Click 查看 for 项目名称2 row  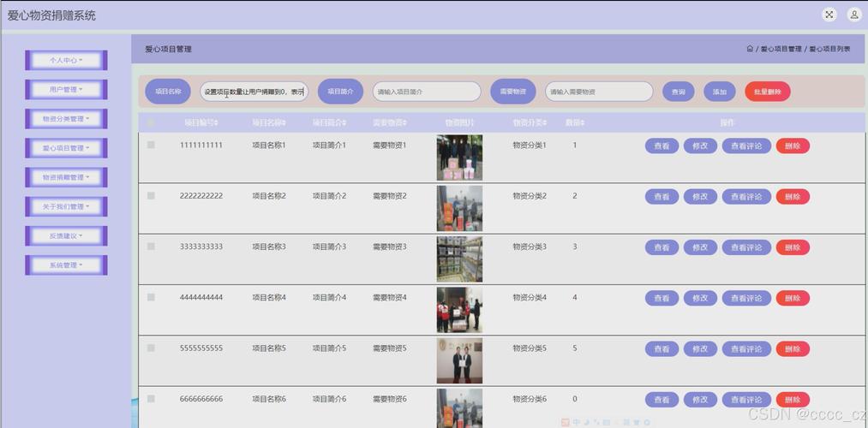[661, 197]
